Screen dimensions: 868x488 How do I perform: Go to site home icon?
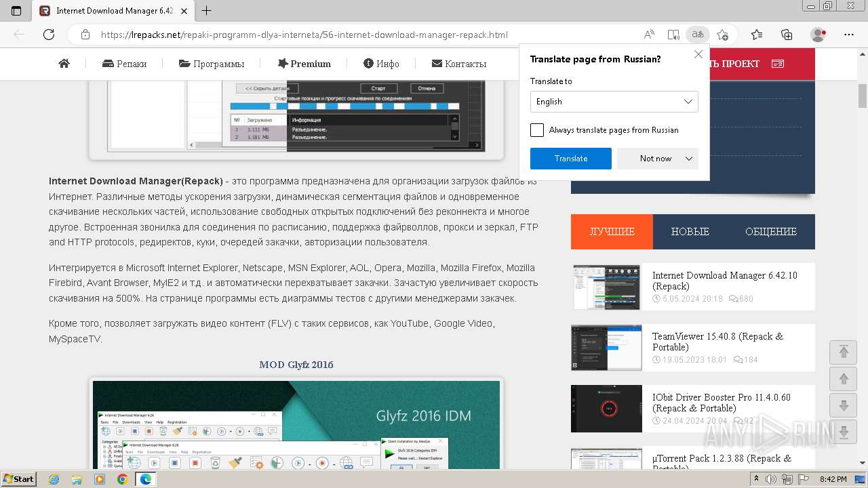[x=64, y=64]
